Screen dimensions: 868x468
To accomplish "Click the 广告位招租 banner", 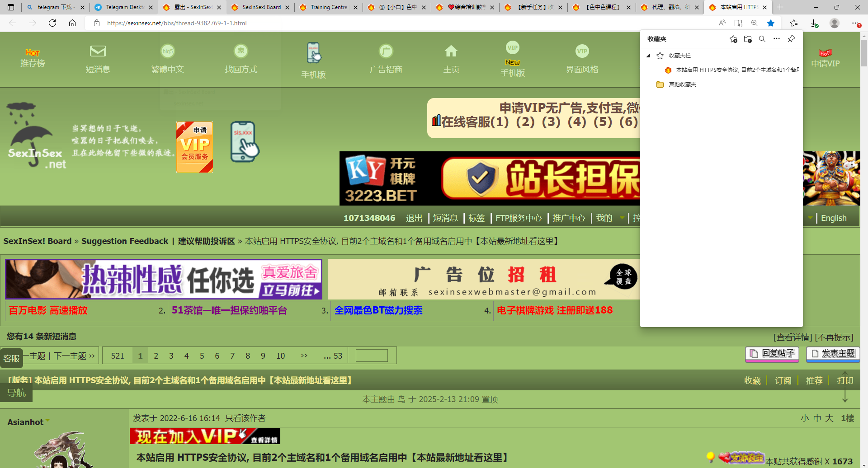I will (484, 279).
